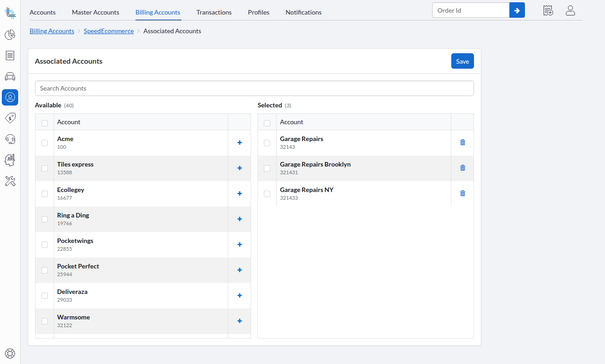This screenshot has width=605, height=364.
Task: Add Deliveraza with the plus icon
Action: coord(240,295)
